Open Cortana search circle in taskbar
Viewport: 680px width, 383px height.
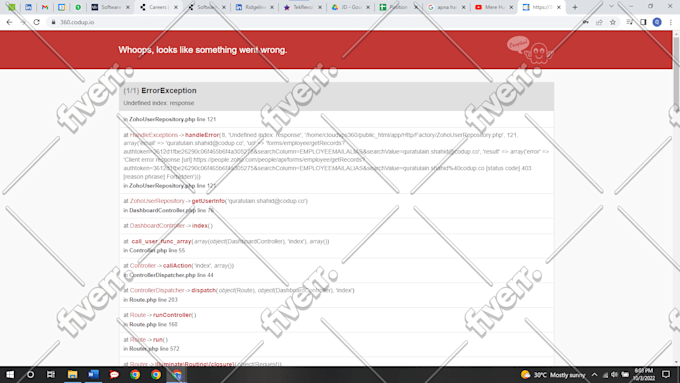30,374
